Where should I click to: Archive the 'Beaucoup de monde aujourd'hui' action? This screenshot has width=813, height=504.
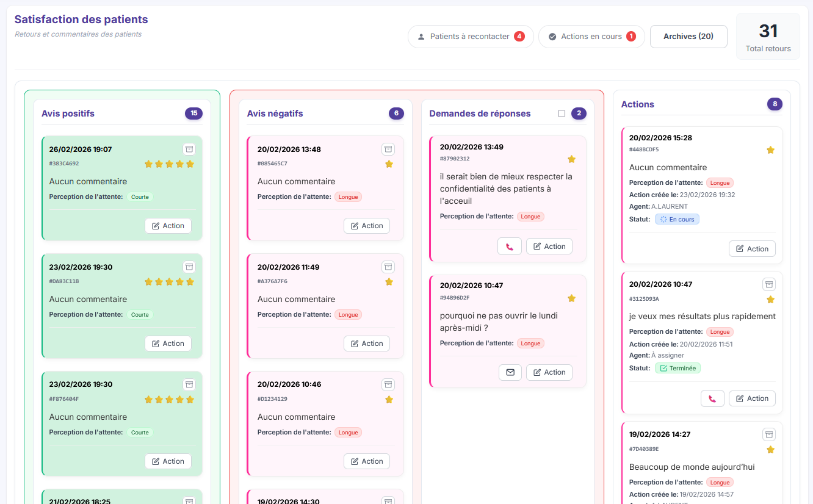tap(769, 434)
